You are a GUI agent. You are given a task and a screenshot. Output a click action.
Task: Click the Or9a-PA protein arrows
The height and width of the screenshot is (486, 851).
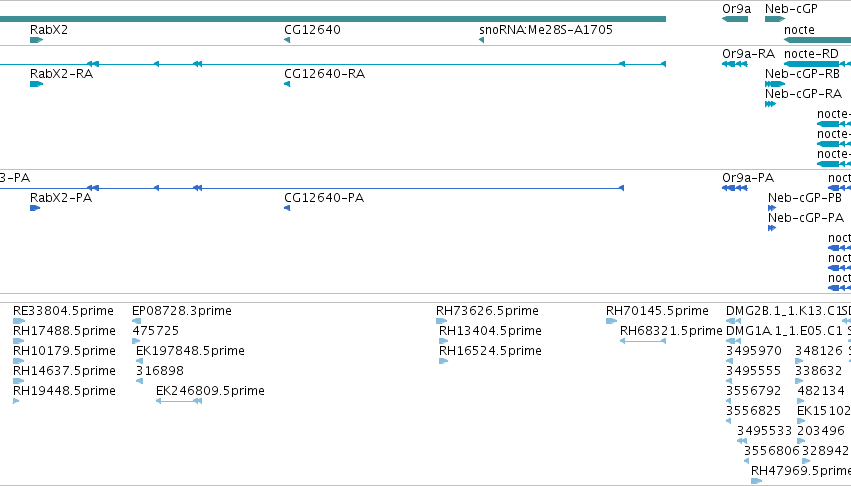click(x=735, y=188)
